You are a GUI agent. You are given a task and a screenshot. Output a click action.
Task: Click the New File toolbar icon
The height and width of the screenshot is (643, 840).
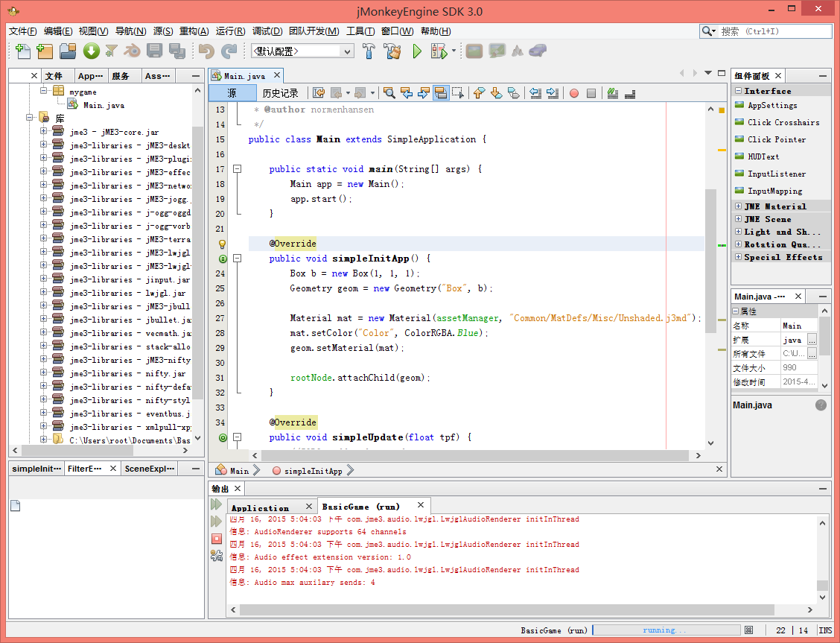click(23, 51)
